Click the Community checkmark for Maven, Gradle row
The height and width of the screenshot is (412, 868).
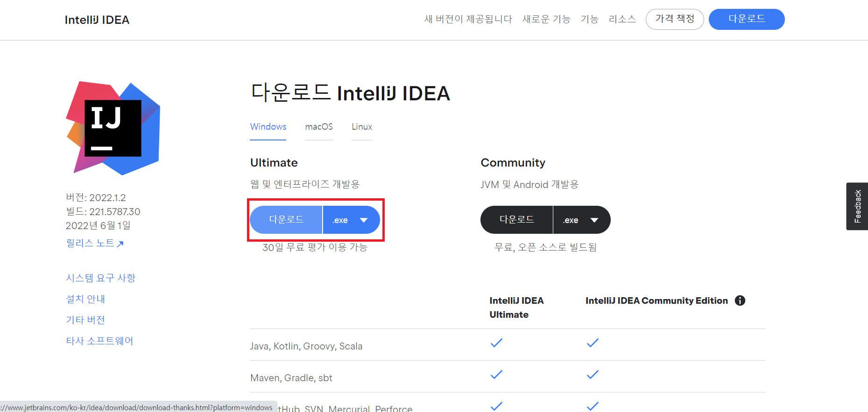click(593, 375)
